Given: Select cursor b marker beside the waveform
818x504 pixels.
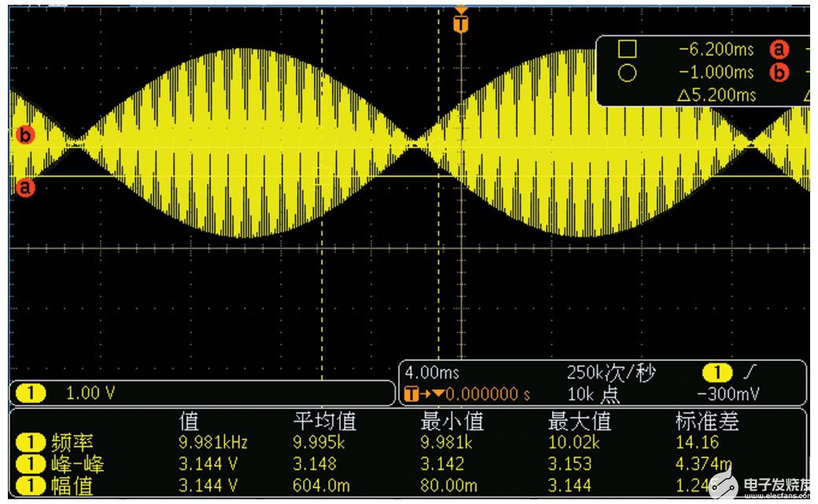Looking at the screenshot, I should coord(24,135).
